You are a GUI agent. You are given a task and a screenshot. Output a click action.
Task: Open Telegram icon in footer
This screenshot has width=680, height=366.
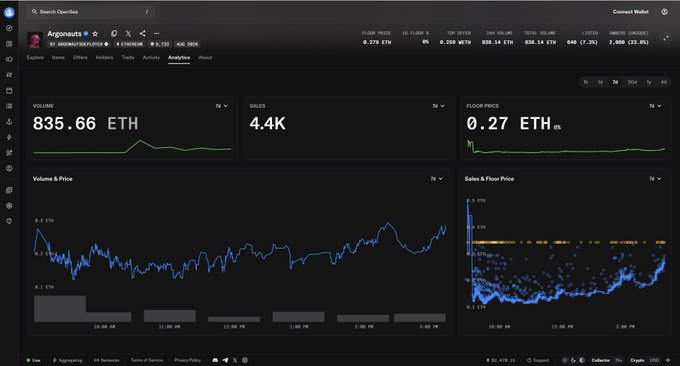(x=225, y=360)
